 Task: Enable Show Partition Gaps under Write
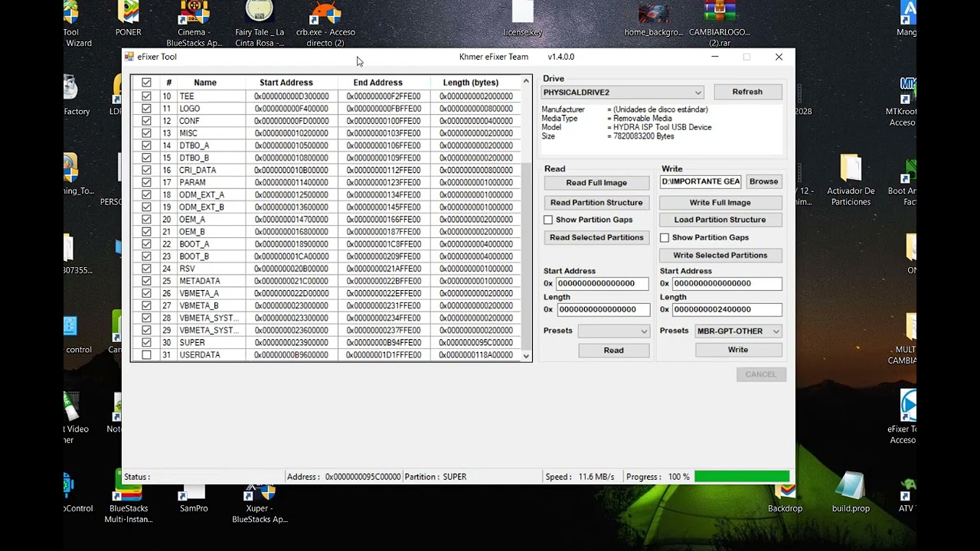coord(665,238)
